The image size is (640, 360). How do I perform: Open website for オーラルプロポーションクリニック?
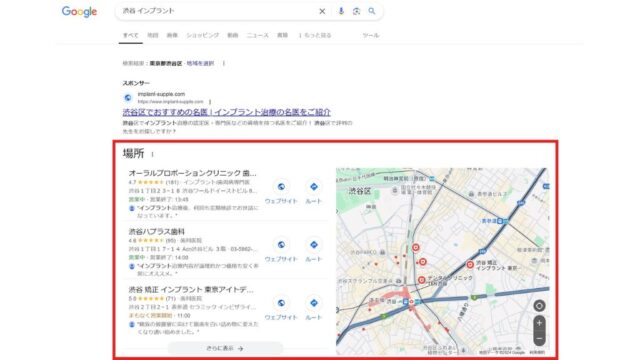(x=281, y=191)
